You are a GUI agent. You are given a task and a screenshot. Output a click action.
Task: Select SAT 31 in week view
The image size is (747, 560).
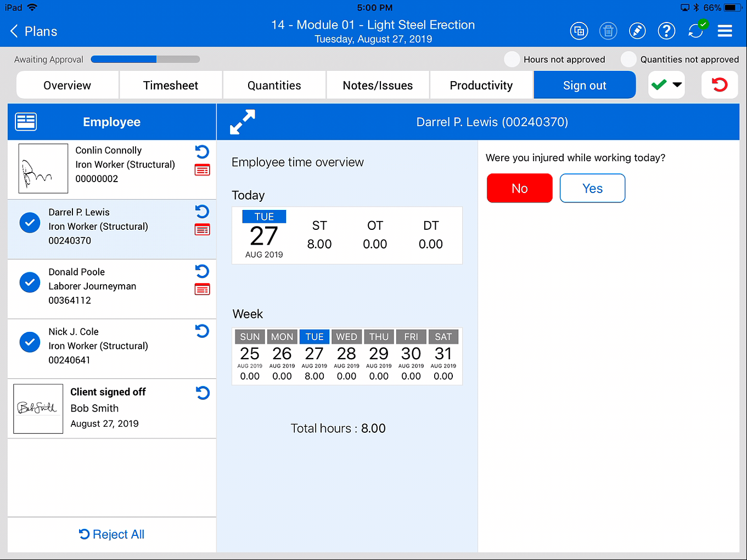pos(443,355)
